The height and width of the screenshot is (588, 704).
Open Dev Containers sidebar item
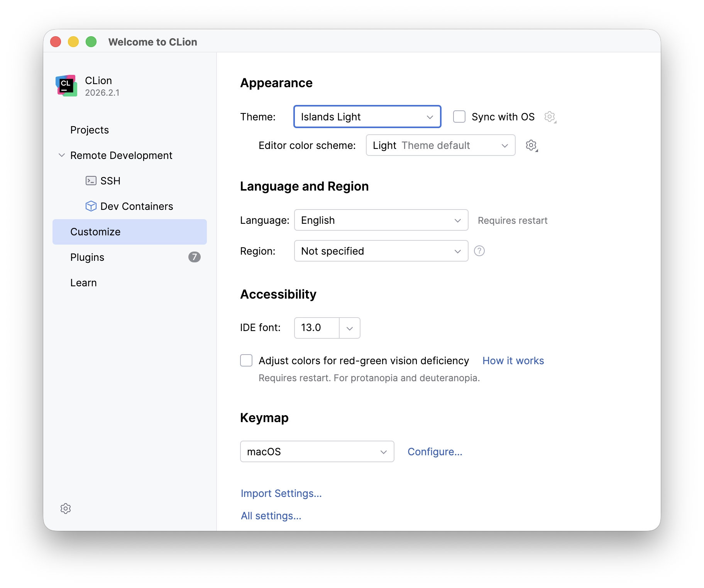point(130,206)
